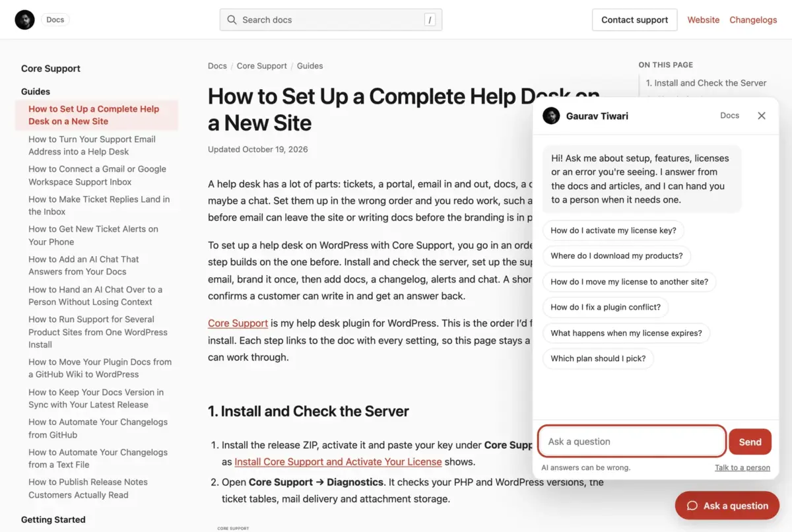This screenshot has width=792, height=532.
Task: Open 'How to Keep Your Docs Version in Sync' guide
Action: point(96,399)
